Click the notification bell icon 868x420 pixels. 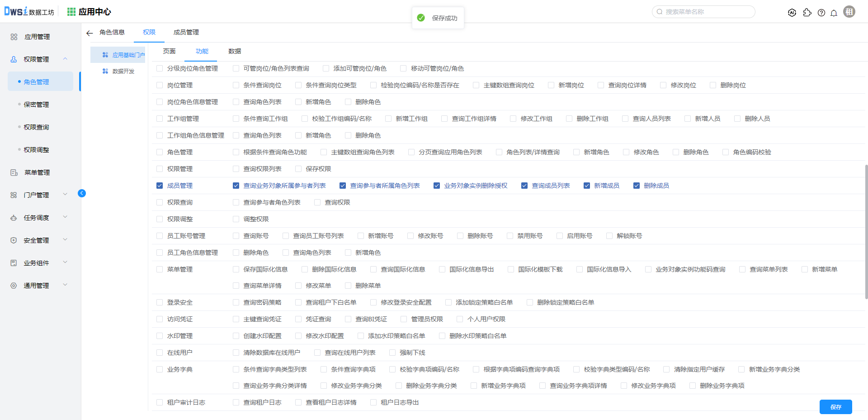[834, 13]
